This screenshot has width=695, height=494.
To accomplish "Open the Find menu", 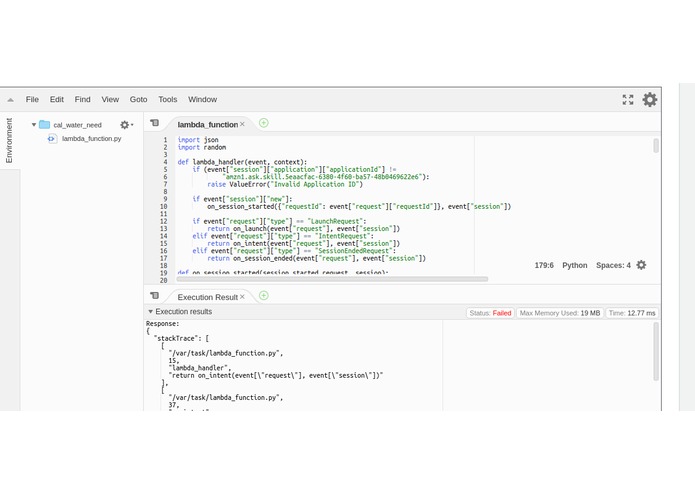I will click(x=82, y=99).
